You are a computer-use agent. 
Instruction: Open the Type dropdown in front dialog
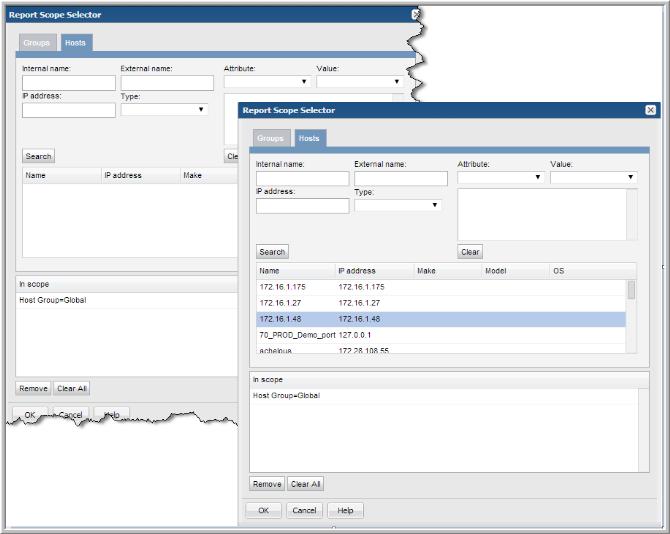click(398, 205)
